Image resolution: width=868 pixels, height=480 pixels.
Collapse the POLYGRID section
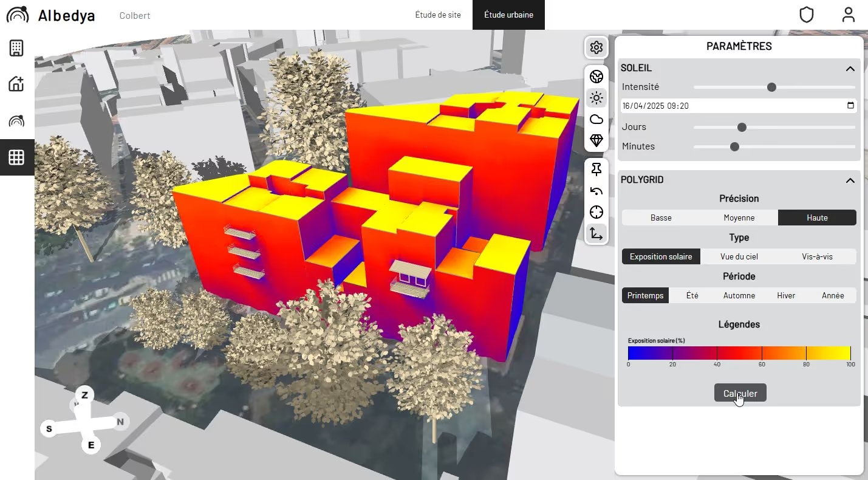850,180
